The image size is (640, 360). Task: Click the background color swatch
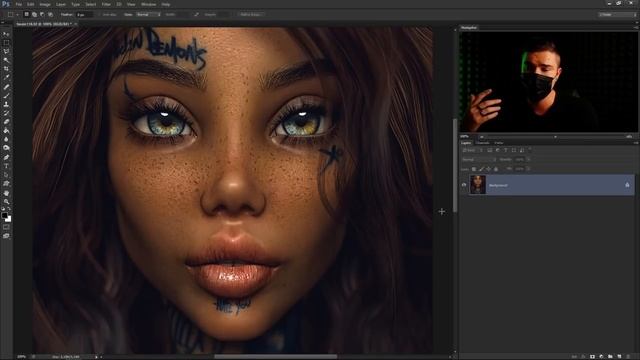8,219
